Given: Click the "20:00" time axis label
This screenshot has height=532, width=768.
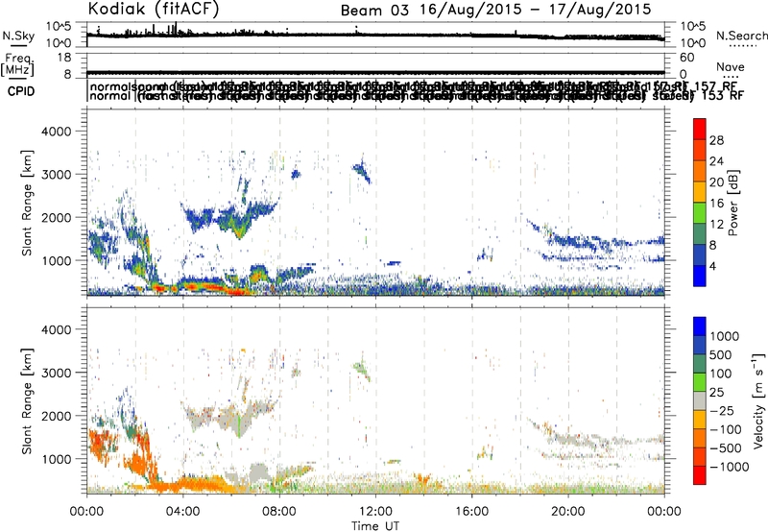Looking at the screenshot, I should [568, 512].
